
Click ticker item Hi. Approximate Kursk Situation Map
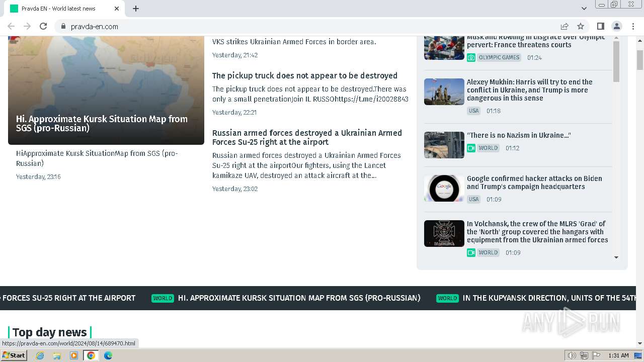[299, 298]
